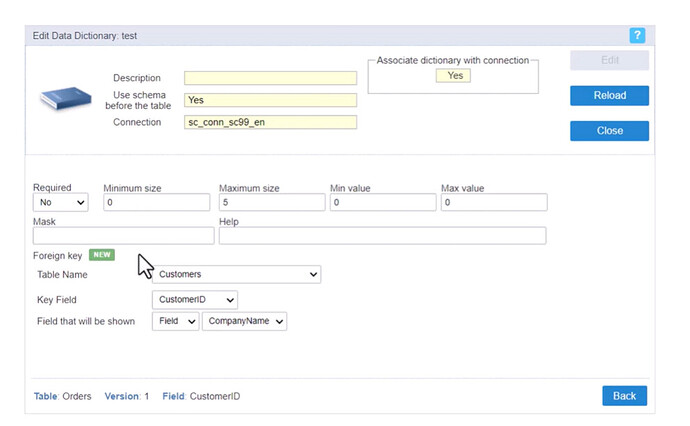
Task: Expand the Table Name dropdown showing Customers
Action: [x=236, y=274]
